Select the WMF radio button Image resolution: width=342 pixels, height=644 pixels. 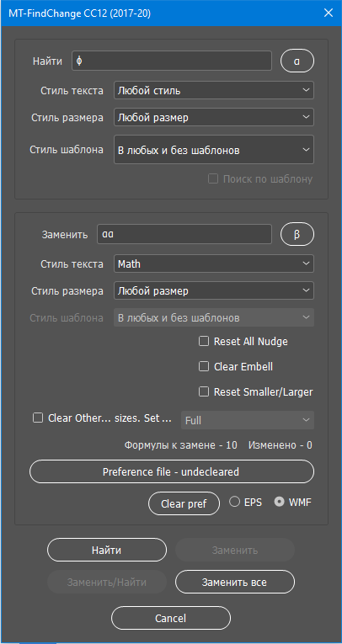pos(280,502)
